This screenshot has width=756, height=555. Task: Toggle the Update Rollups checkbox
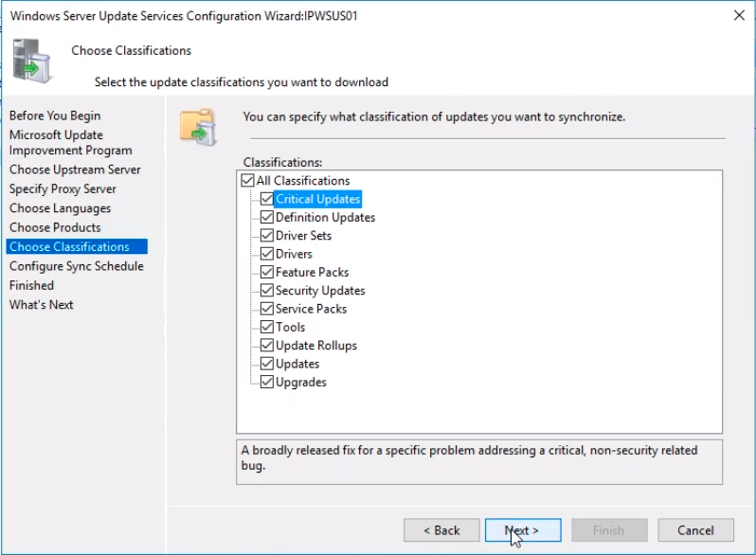266,346
